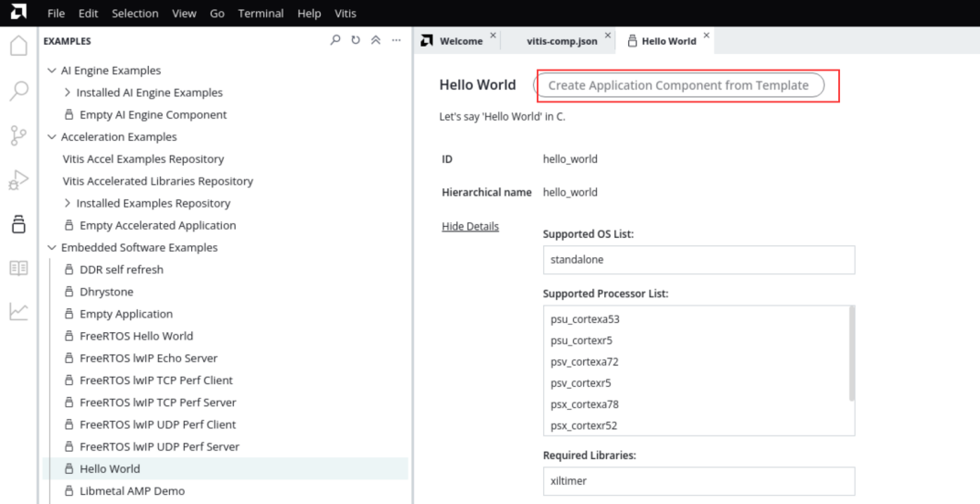This screenshot has width=980, height=504.
Task: Collapse the Embedded Software Examples section
Action: pyautogui.click(x=51, y=248)
